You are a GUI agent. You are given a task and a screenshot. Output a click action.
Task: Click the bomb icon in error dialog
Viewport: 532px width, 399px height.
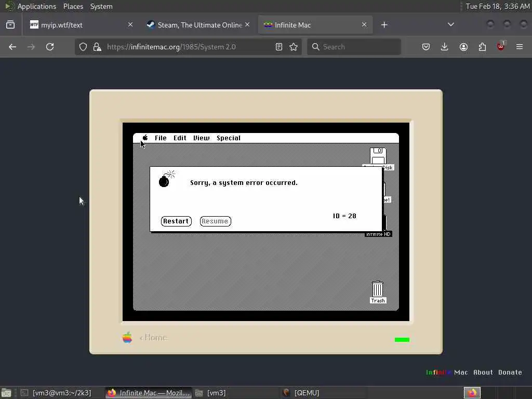pos(167,179)
